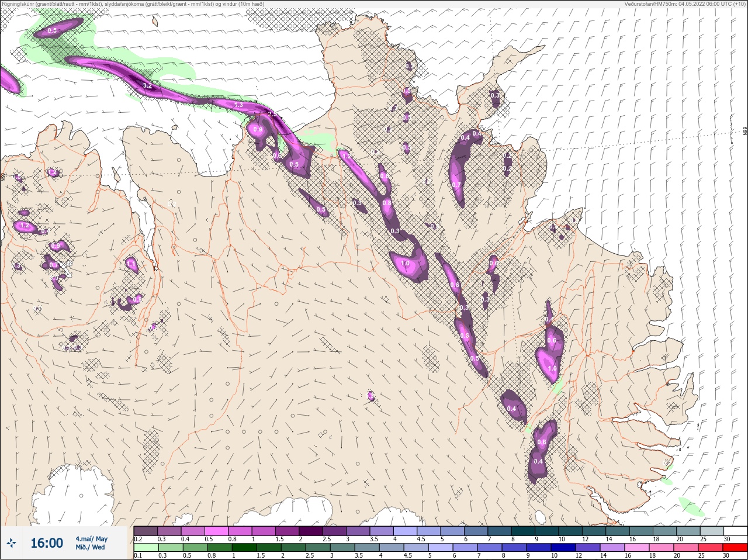This screenshot has width=748, height=560.
Task: Select the red 30 swatch in the lower scale
Action: coord(735,548)
